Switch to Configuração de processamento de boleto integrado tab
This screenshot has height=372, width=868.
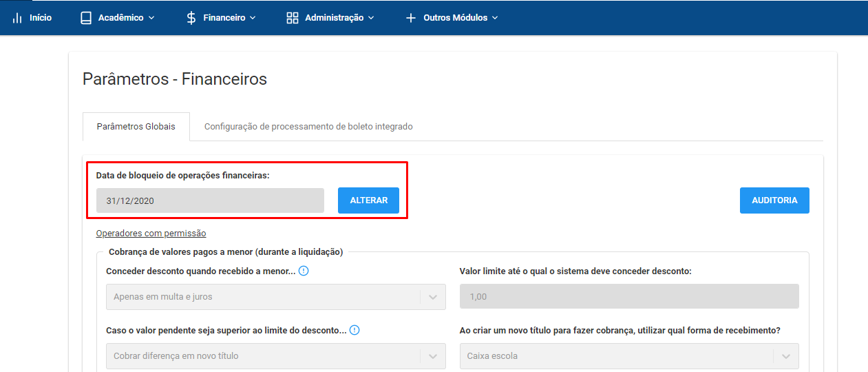click(x=308, y=127)
